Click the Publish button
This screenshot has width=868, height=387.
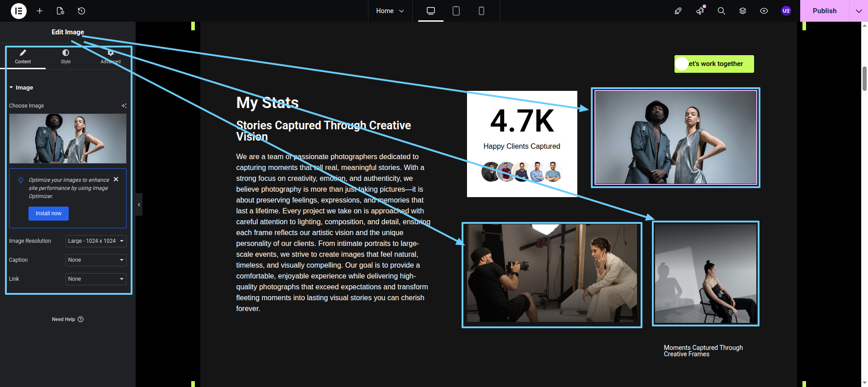tap(824, 11)
